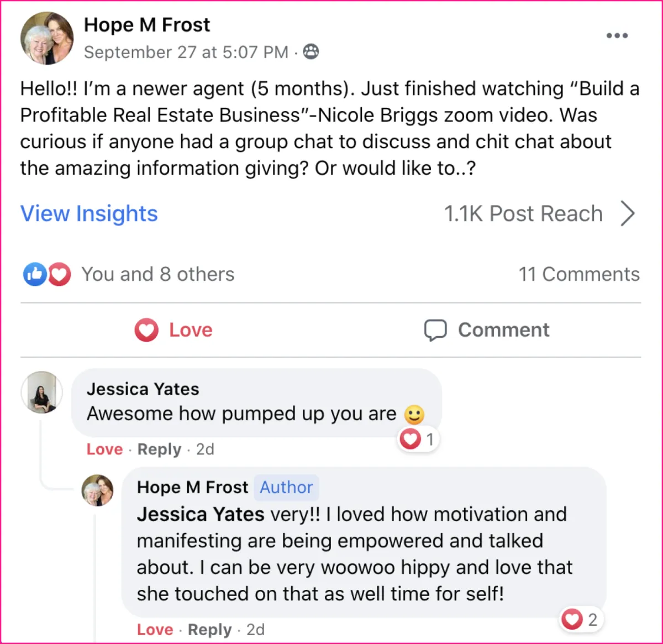Click the smiley emoji in Jessica's comment
Image resolution: width=663 pixels, height=644 pixels.
coord(414,414)
